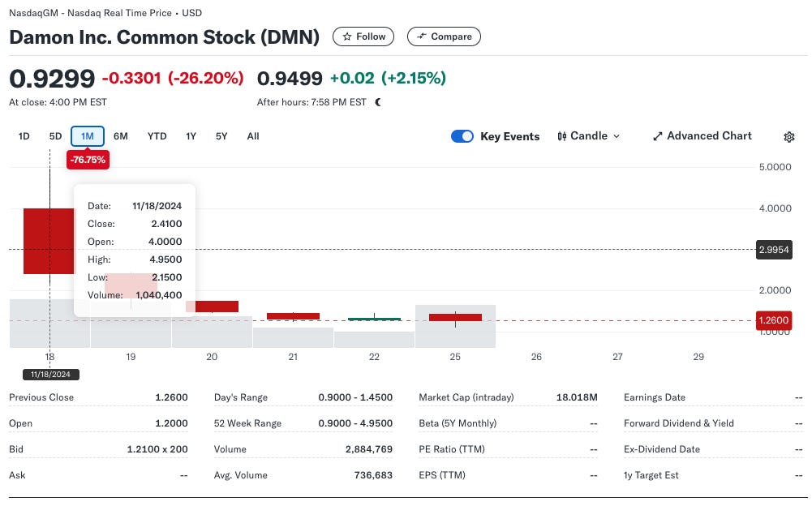Image resolution: width=812 pixels, height=506 pixels.
Task: Open the Candle chart type dropdown
Action: tap(589, 136)
